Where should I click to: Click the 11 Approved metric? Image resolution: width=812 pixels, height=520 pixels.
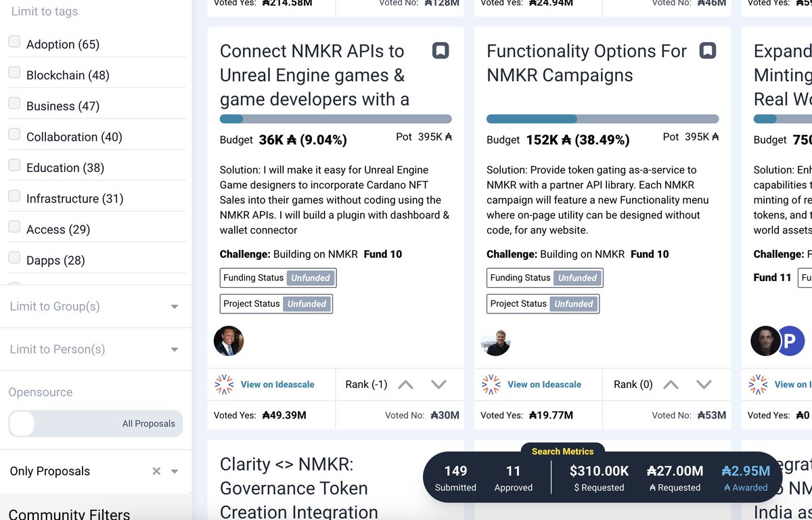click(x=514, y=478)
